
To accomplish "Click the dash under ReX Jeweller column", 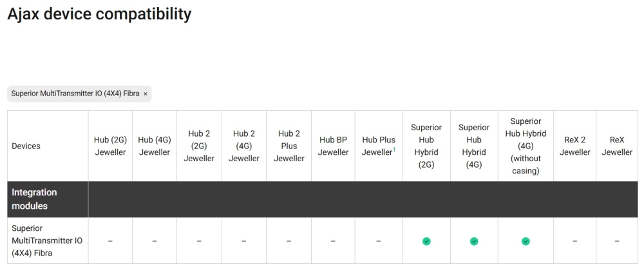I will tap(617, 241).
